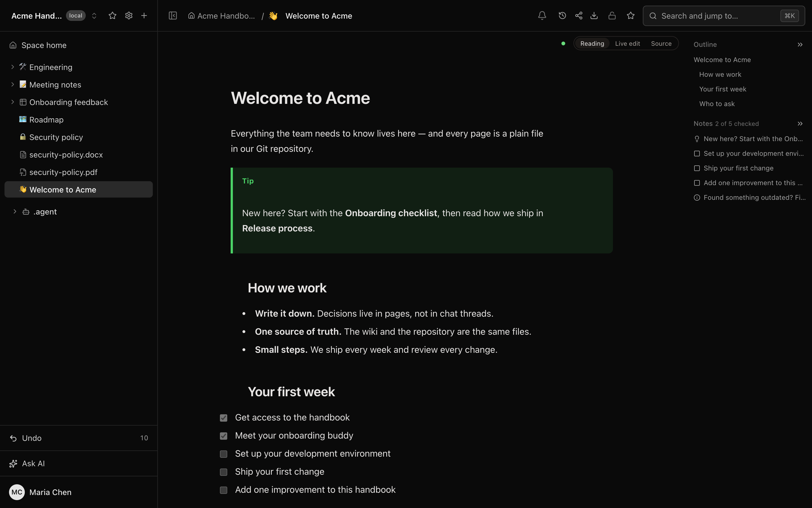Add a new page with the plus icon

tap(144, 16)
